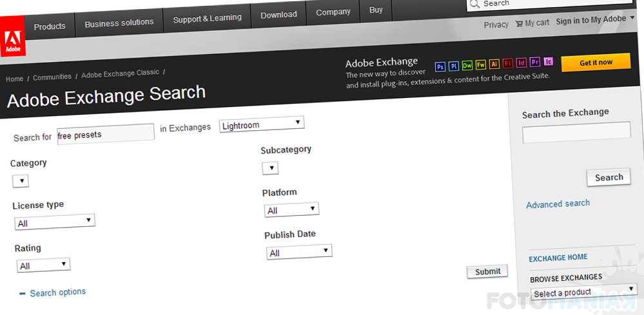Open the License type dropdown
Image resolution: width=644 pixels, height=315 pixels.
[x=55, y=222]
